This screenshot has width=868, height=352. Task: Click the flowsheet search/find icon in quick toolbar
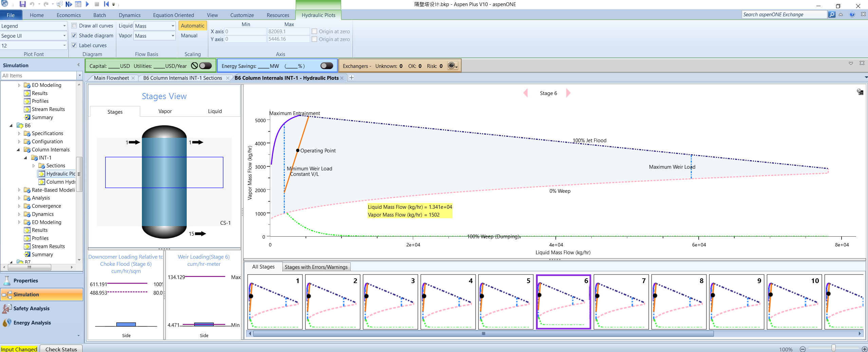pos(59,4)
